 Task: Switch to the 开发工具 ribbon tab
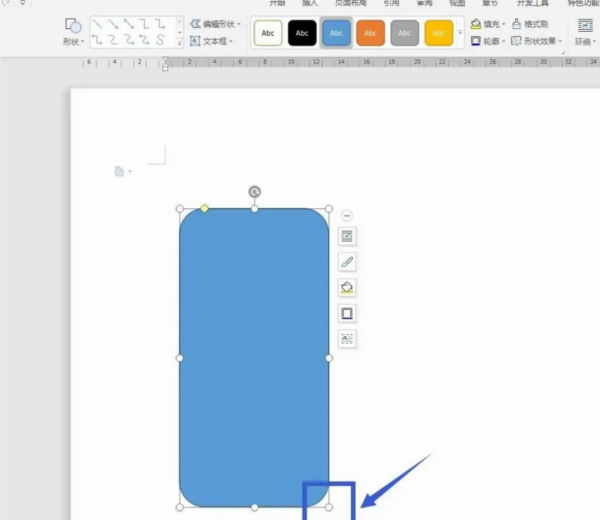(532, 3)
